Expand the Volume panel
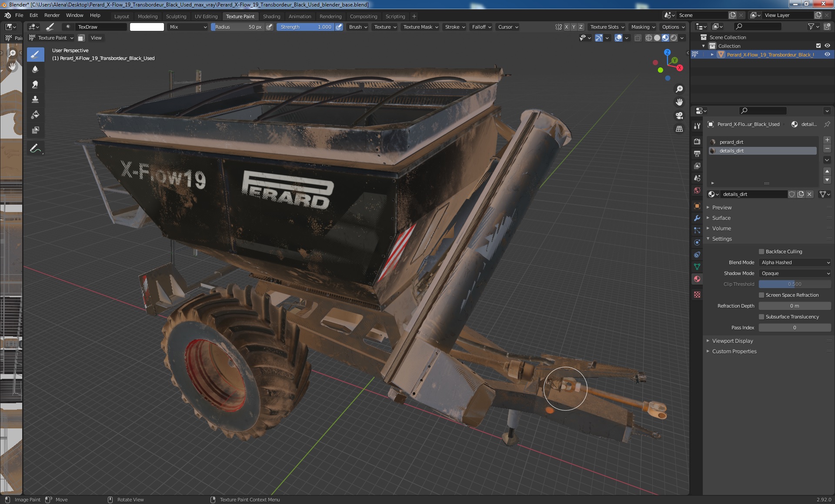 pos(721,229)
